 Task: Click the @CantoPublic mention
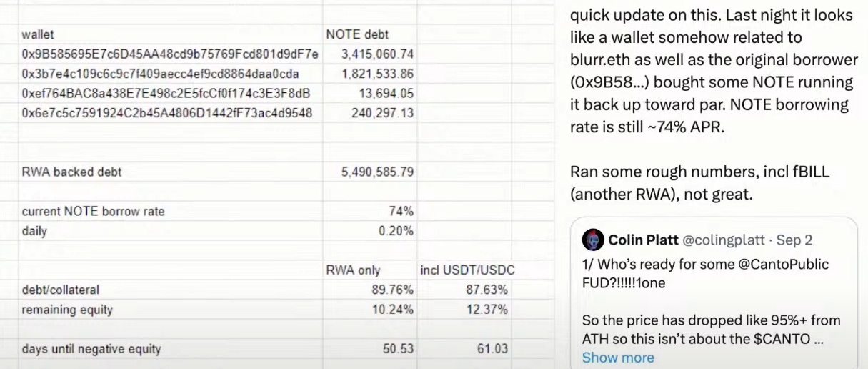(784, 264)
